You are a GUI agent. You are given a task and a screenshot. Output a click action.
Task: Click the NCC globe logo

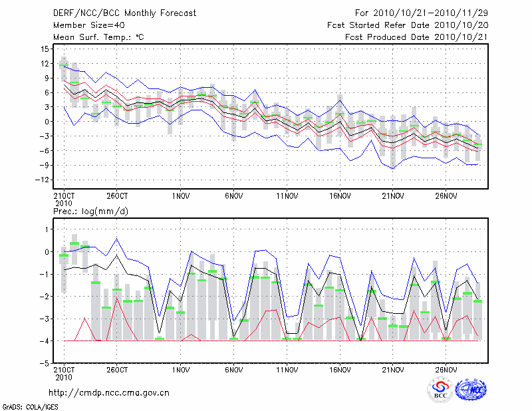click(470, 390)
